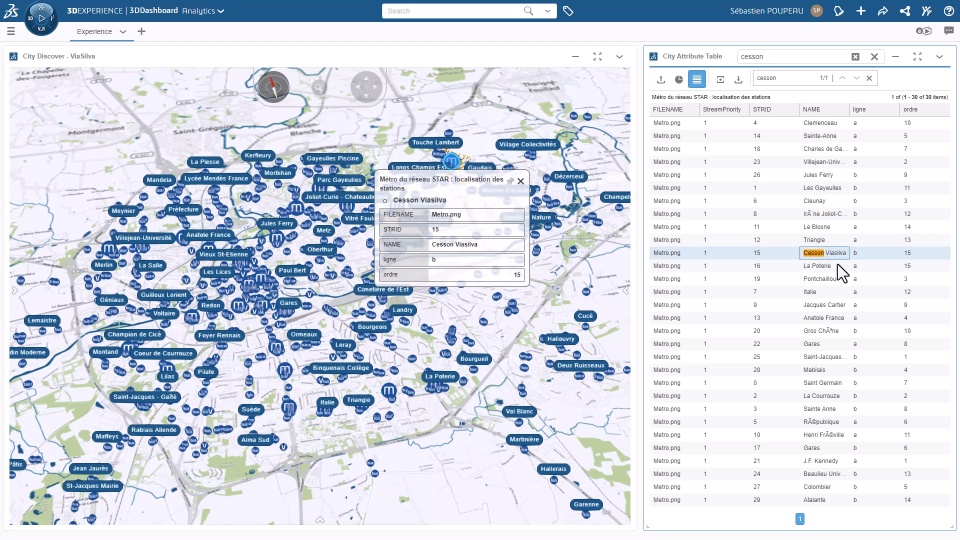Open the dashboard hamburger menu

pos(11,31)
